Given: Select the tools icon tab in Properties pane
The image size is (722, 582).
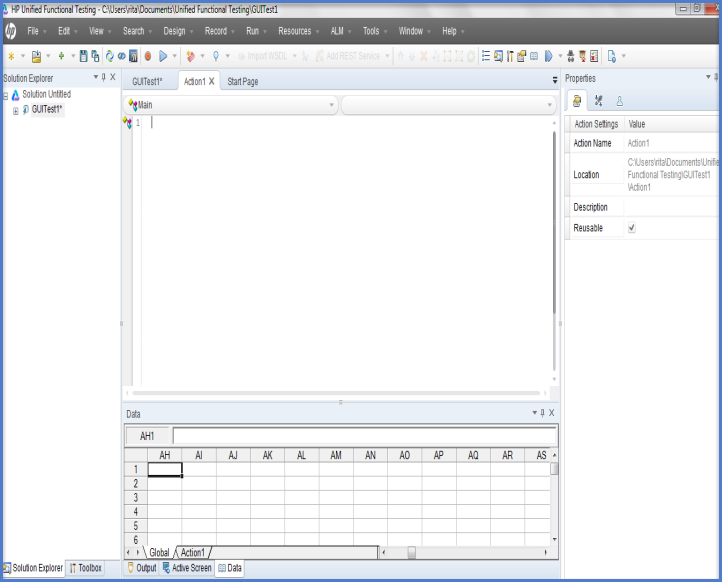Looking at the screenshot, I should click(x=599, y=101).
